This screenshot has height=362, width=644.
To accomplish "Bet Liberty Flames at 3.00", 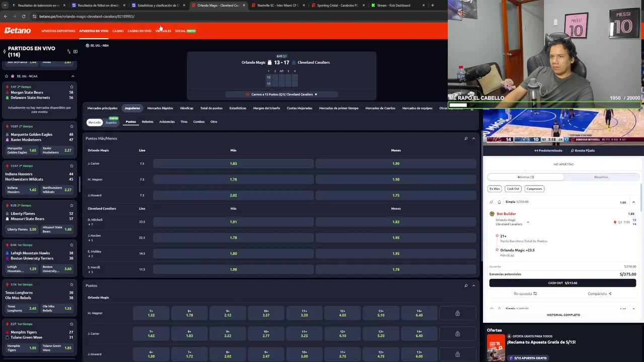I will [x=22, y=229].
